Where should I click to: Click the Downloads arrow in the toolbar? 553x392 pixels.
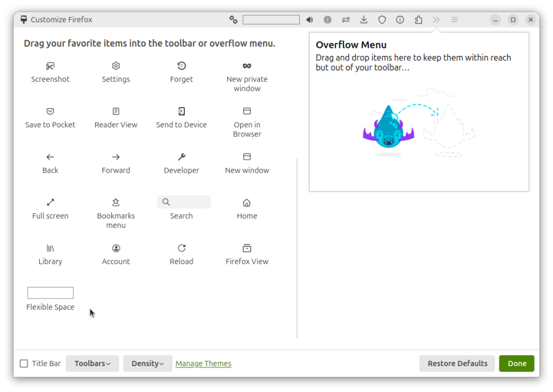pyautogui.click(x=364, y=20)
